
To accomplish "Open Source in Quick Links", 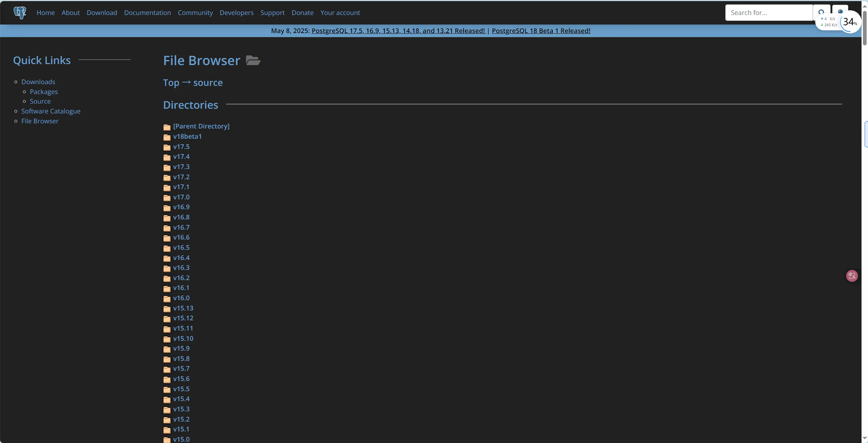I will [40, 101].
